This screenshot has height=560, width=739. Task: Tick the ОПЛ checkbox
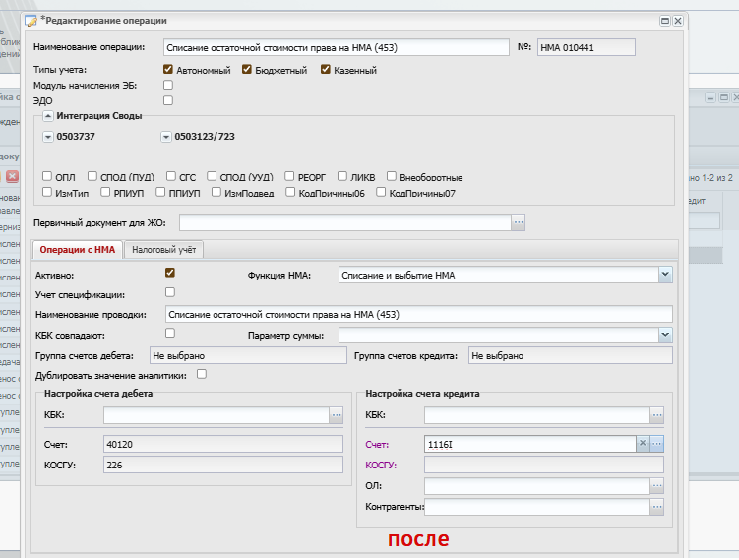pos(46,176)
